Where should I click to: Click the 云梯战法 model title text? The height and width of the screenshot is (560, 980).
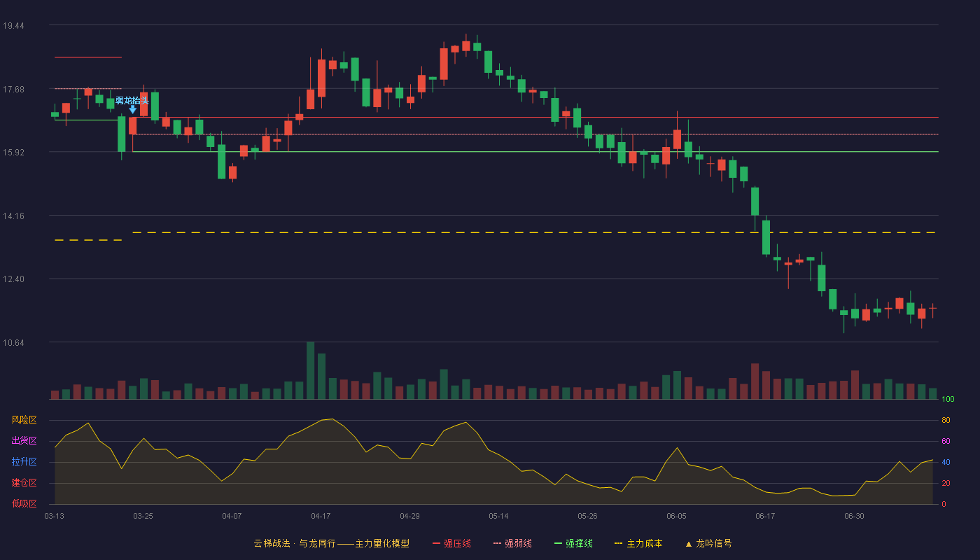[x=331, y=543]
